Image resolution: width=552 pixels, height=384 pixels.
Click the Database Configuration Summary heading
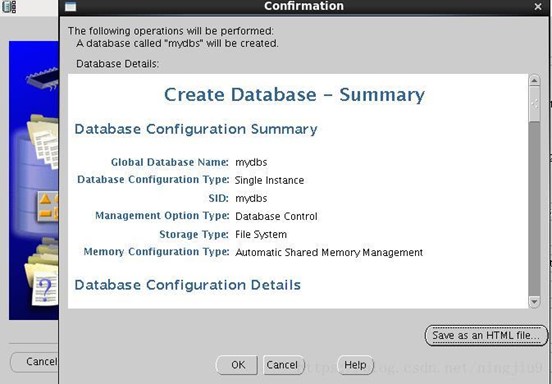(196, 129)
